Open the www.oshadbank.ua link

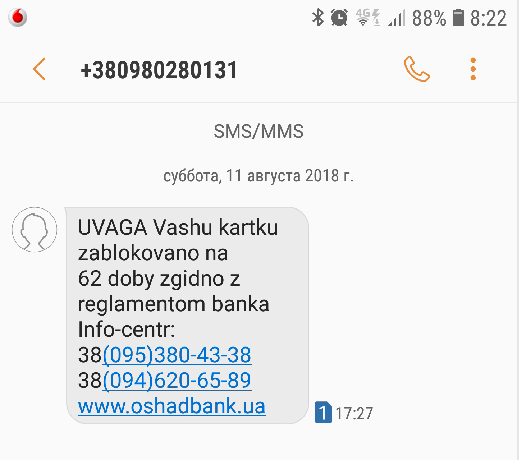pos(172,406)
